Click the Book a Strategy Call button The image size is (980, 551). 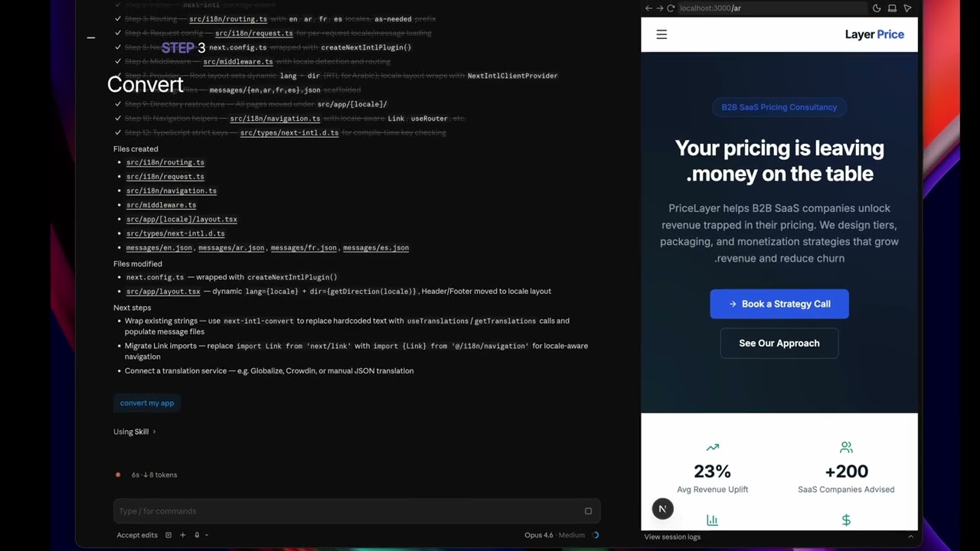coord(779,304)
